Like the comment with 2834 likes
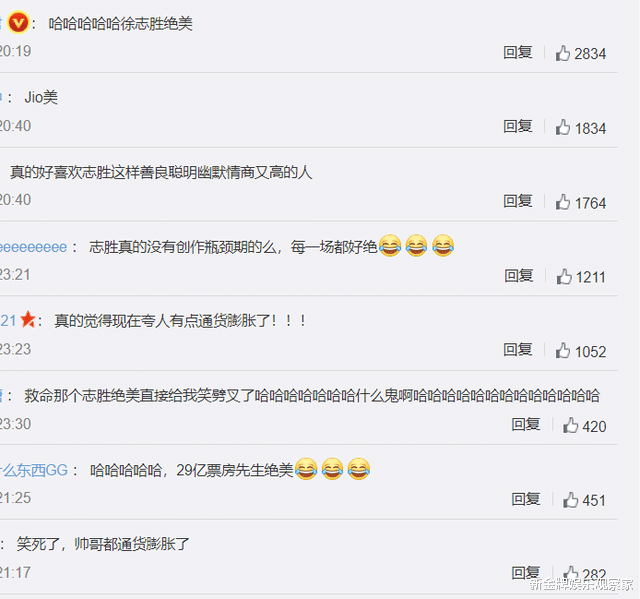The width and height of the screenshot is (640, 599). tap(562, 53)
